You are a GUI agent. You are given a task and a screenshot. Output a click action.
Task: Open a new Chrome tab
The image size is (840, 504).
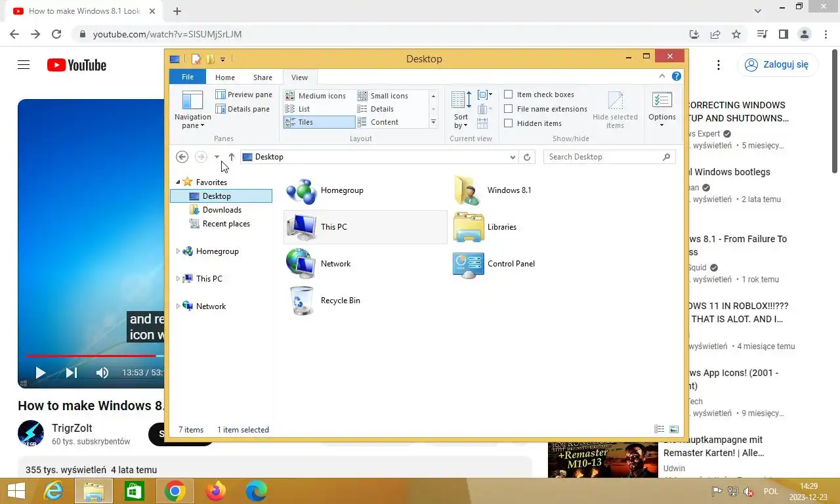click(x=177, y=11)
